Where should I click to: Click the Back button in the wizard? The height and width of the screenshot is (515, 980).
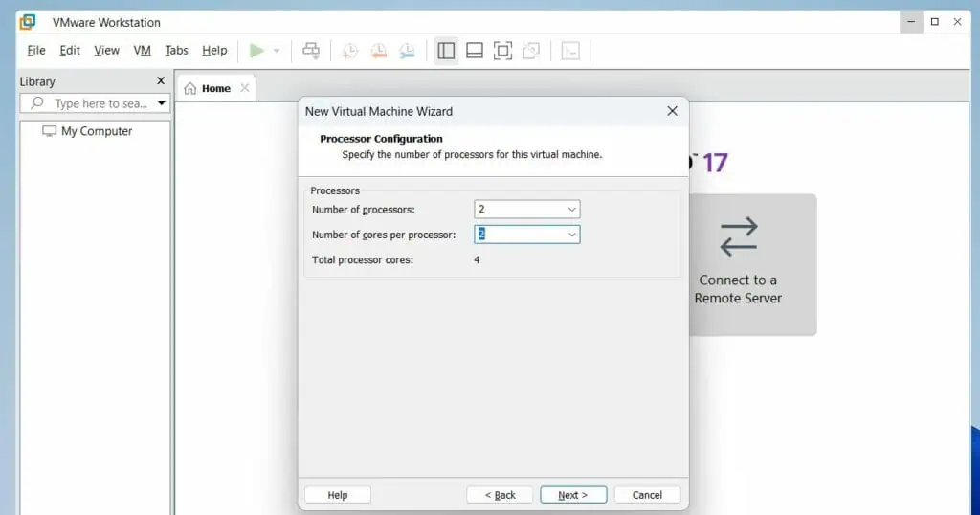(500, 494)
